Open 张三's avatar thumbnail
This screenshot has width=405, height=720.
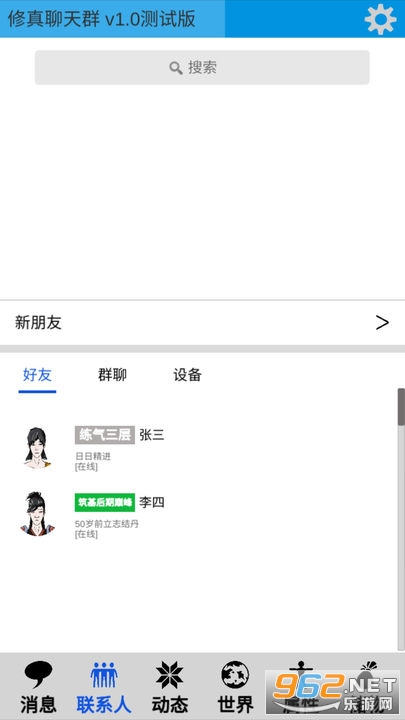coord(37,448)
